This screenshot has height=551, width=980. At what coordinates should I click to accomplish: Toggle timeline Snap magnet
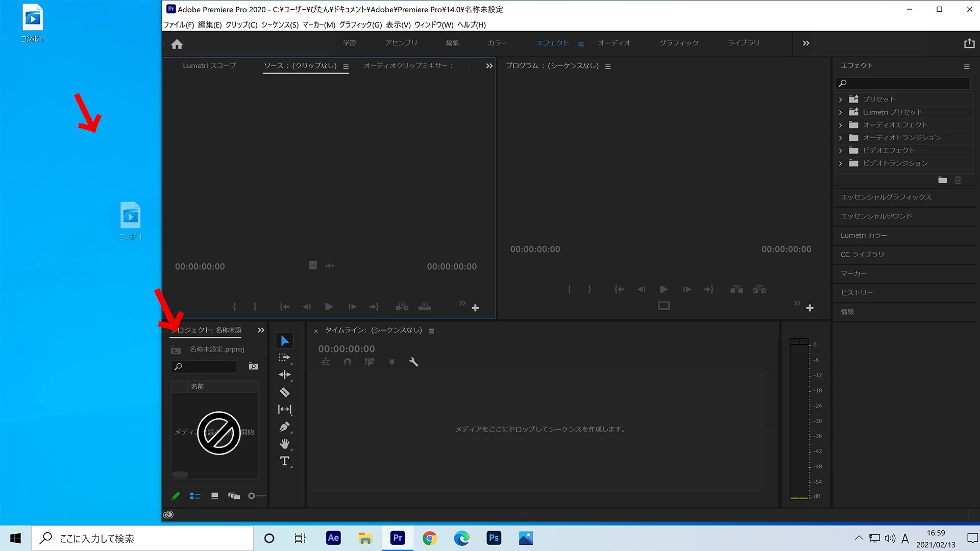tap(348, 362)
